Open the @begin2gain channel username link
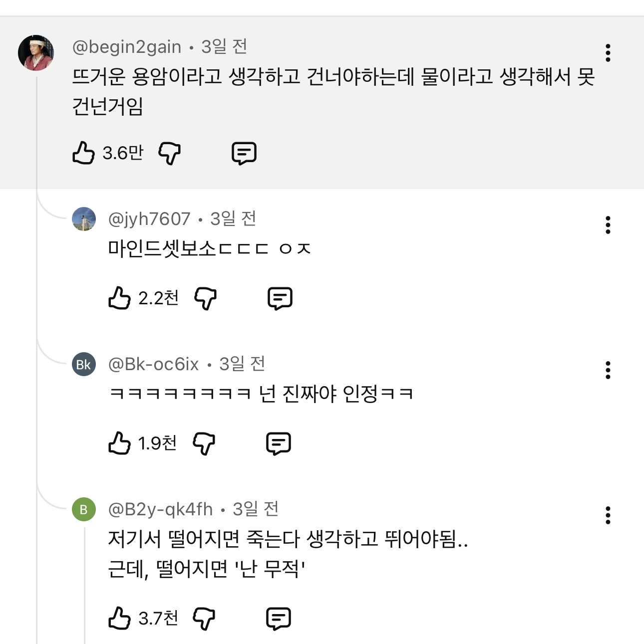The height and width of the screenshot is (644, 644). pos(127,47)
